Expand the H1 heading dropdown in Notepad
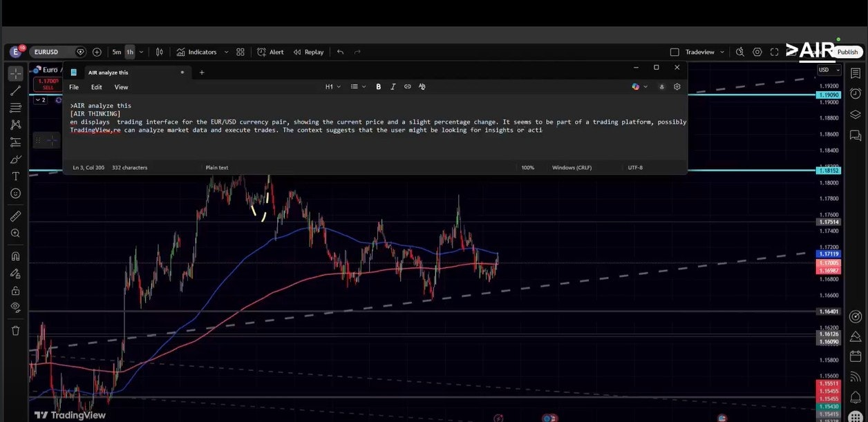 point(332,87)
